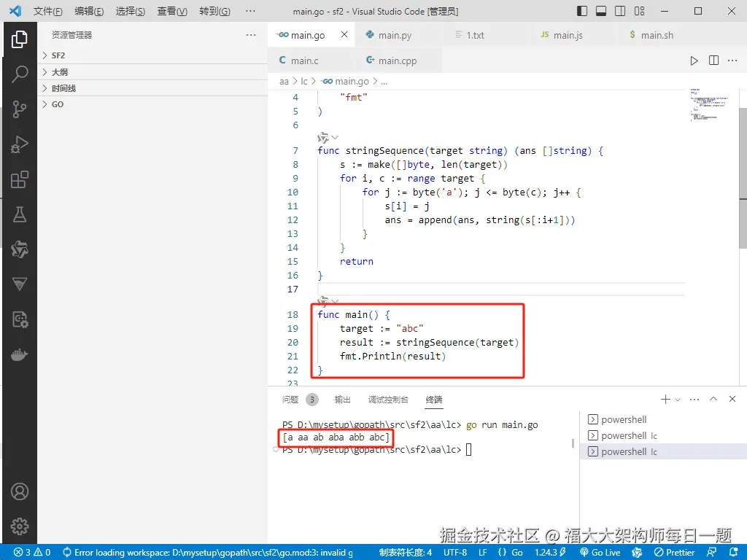This screenshot has width=747, height=560.
Task: Click Go version 1.24.3 status item
Action: 550,553
